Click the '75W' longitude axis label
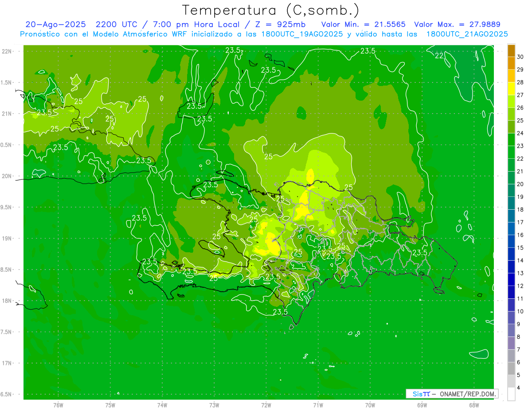Screen dimensions: 532x411 tap(110, 405)
